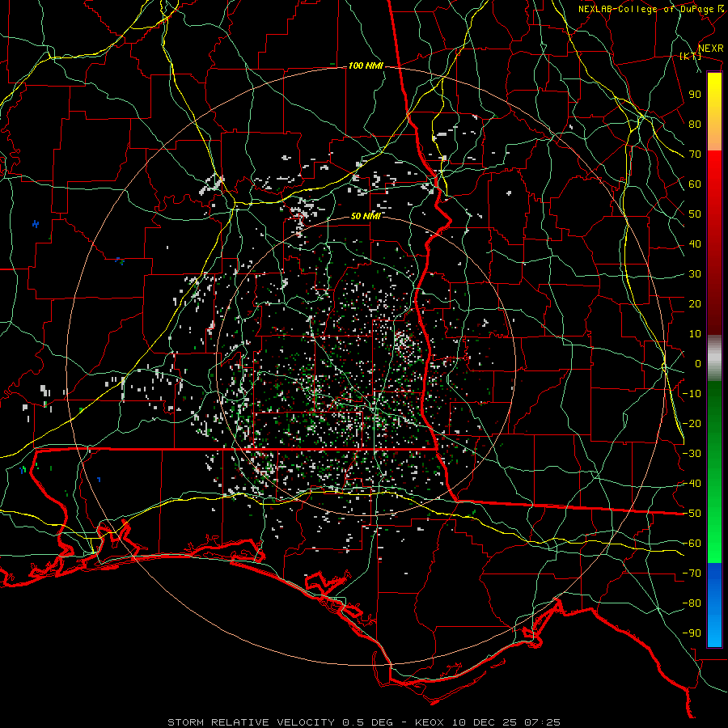
Task: Click the -30 value on the velocity scale
Action: [692, 454]
